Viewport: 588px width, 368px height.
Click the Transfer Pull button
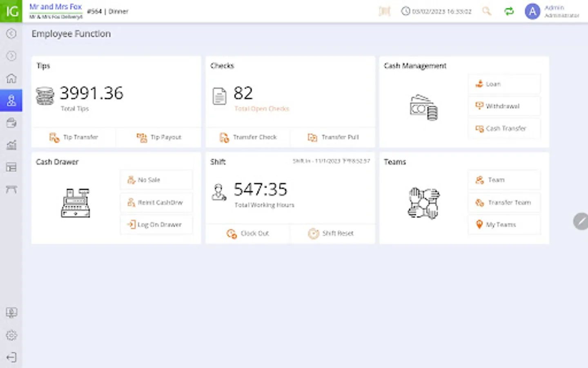tap(333, 137)
